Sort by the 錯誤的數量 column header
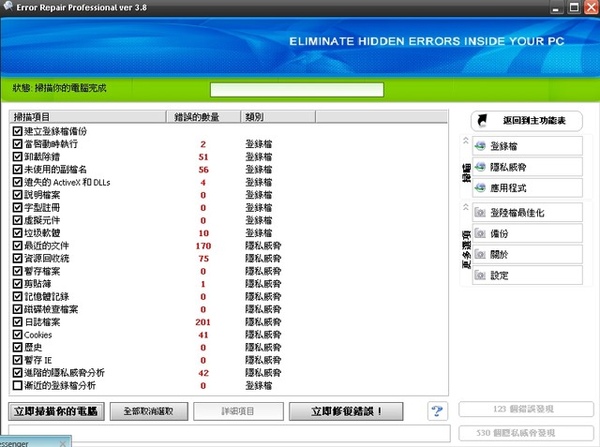Screen dimensions: 600x447 tap(203, 117)
